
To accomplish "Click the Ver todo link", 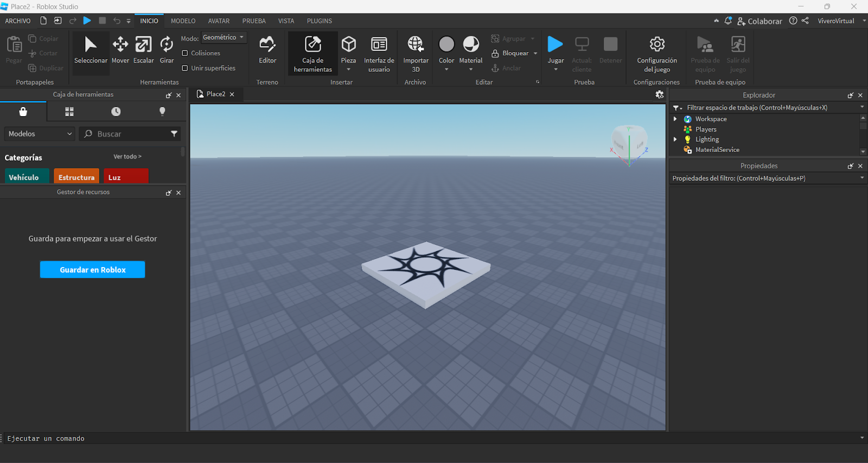I will pyautogui.click(x=127, y=156).
